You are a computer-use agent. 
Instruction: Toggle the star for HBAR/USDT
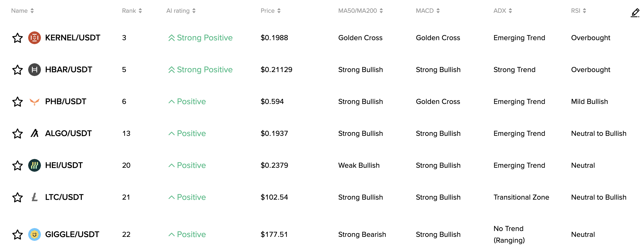click(x=18, y=70)
